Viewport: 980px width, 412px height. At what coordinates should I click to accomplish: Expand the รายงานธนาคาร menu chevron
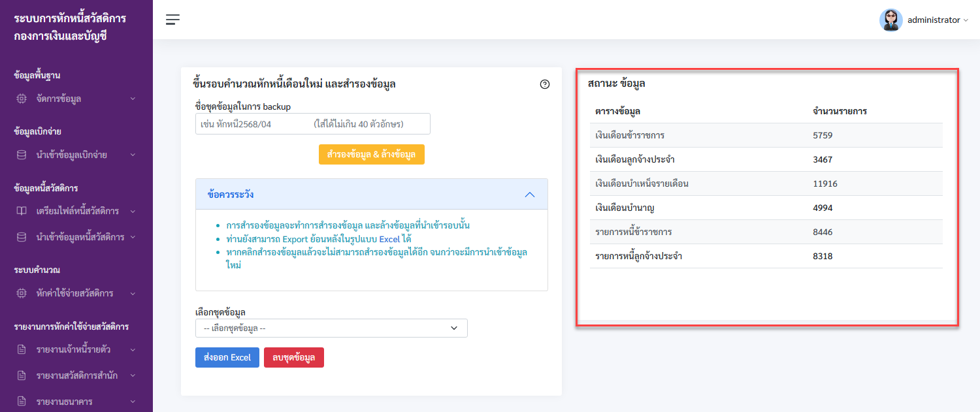point(133,402)
